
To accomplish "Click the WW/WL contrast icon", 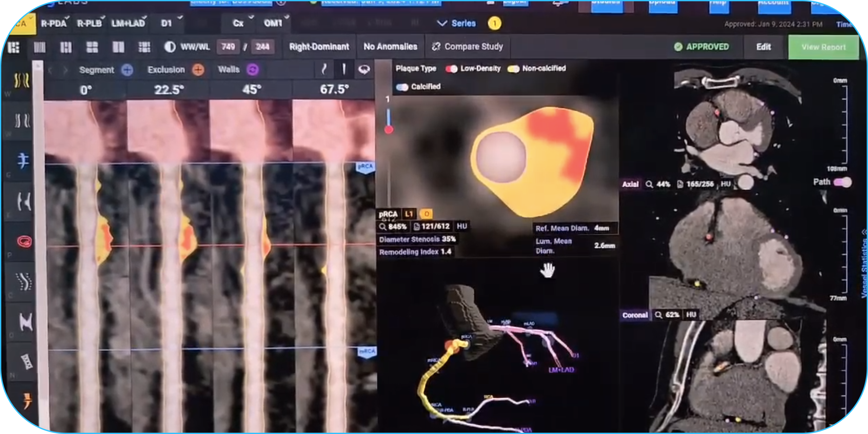I will (170, 47).
